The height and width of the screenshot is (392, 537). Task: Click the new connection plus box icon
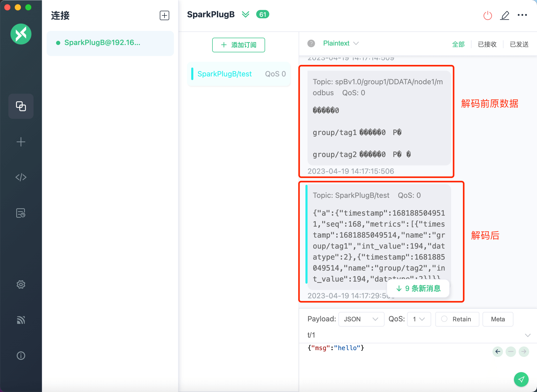(165, 15)
